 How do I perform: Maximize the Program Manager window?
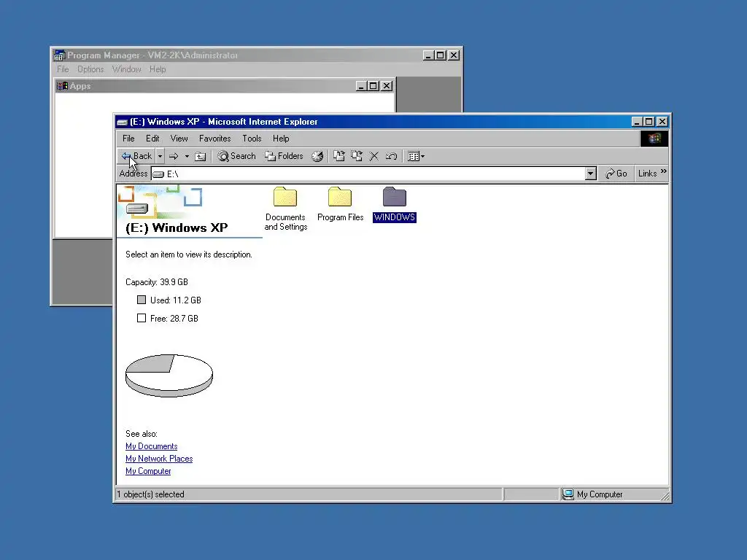(441, 55)
